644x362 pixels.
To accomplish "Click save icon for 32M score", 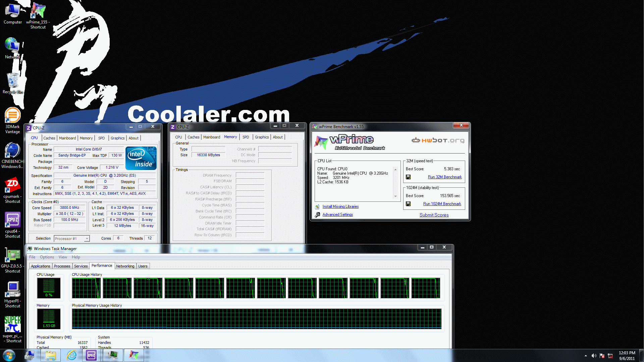I will (x=408, y=177).
